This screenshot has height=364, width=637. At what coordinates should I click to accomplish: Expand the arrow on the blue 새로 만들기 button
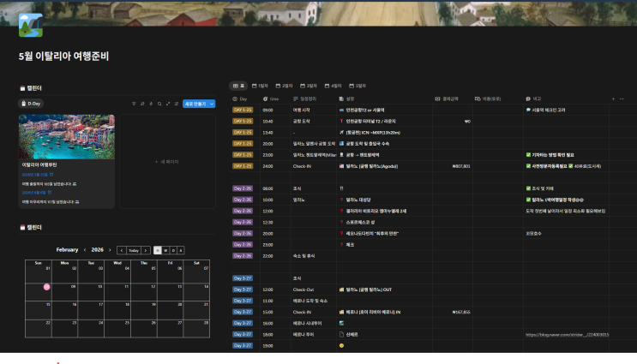pyautogui.click(x=212, y=104)
